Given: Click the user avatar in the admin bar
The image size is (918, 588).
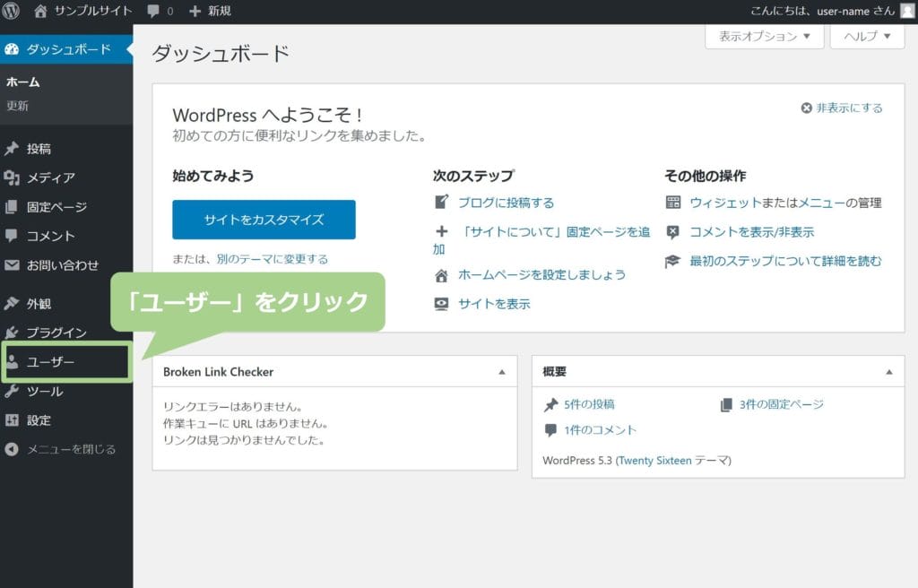Looking at the screenshot, I should point(907,11).
